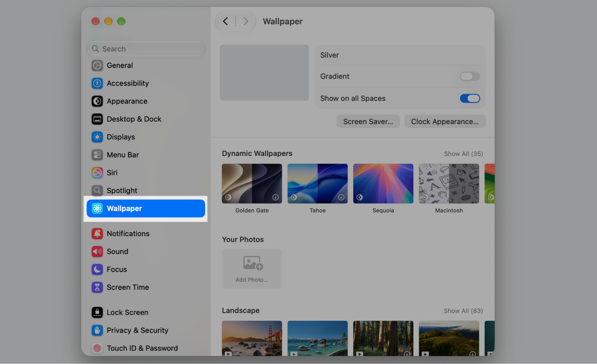Select Notifications in the sidebar
Image resolution: width=597 pixels, height=364 pixels.
[x=145, y=234]
